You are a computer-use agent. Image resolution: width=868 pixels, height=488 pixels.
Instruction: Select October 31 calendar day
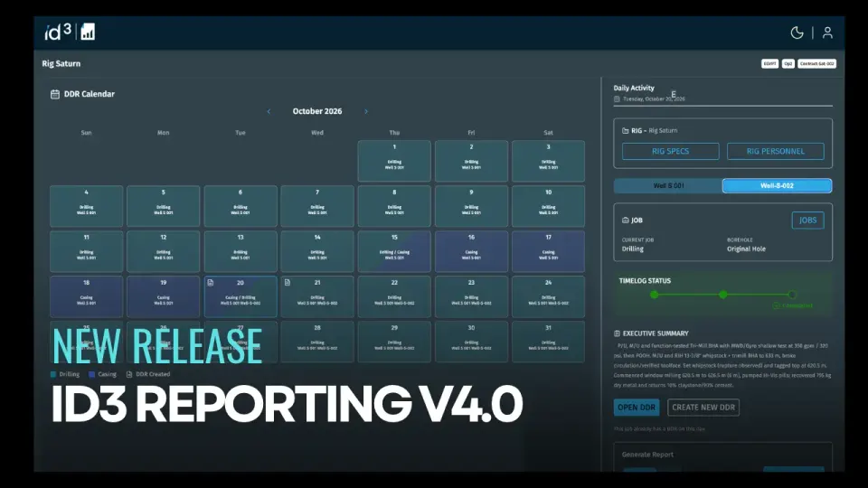coord(548,342)
